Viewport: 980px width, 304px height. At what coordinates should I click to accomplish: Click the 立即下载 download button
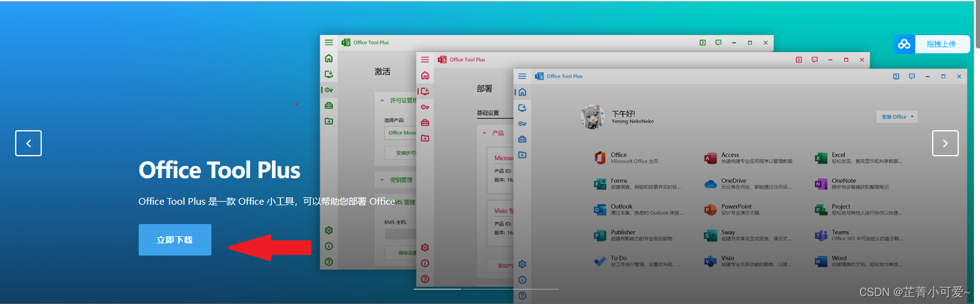(175, 240)
